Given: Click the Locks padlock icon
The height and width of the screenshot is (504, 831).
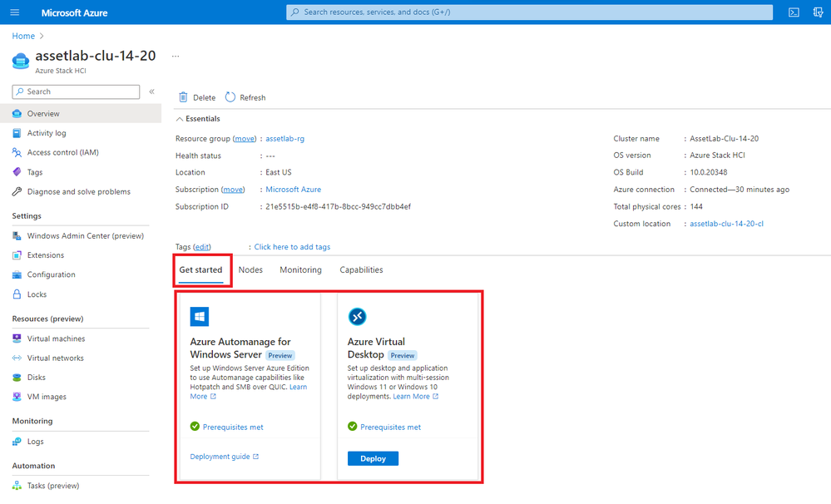Looking at the screenshot, I should coord(17,294).
